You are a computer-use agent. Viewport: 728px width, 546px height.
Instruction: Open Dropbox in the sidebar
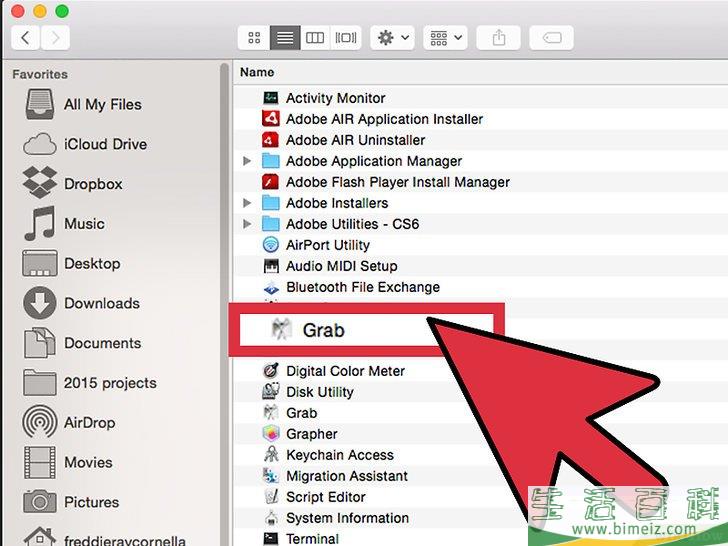click(x=73, y=183)
